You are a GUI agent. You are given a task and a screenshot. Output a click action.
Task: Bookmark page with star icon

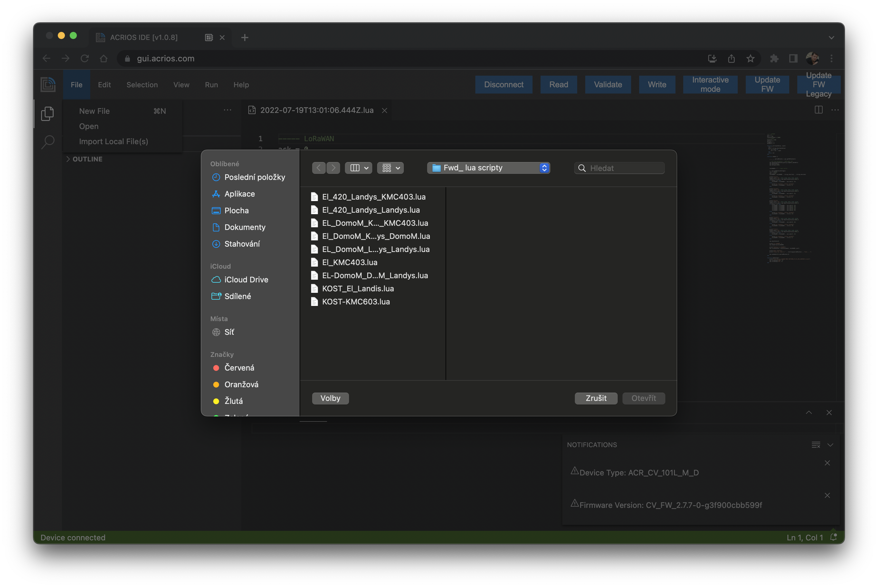coord(750,58)
